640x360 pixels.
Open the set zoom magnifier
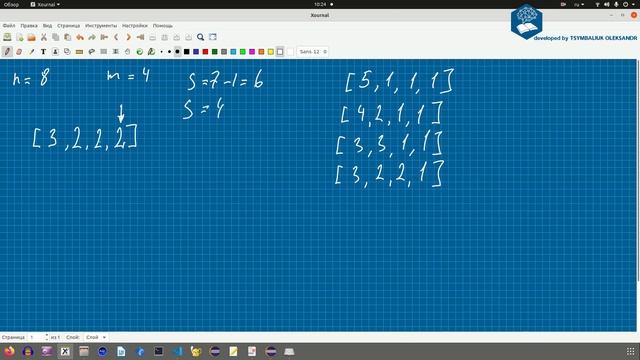[x=200, y=37]
